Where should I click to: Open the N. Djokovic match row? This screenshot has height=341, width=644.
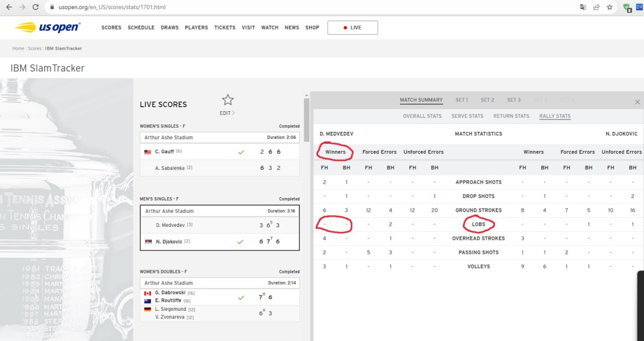[x=220, y=242]
